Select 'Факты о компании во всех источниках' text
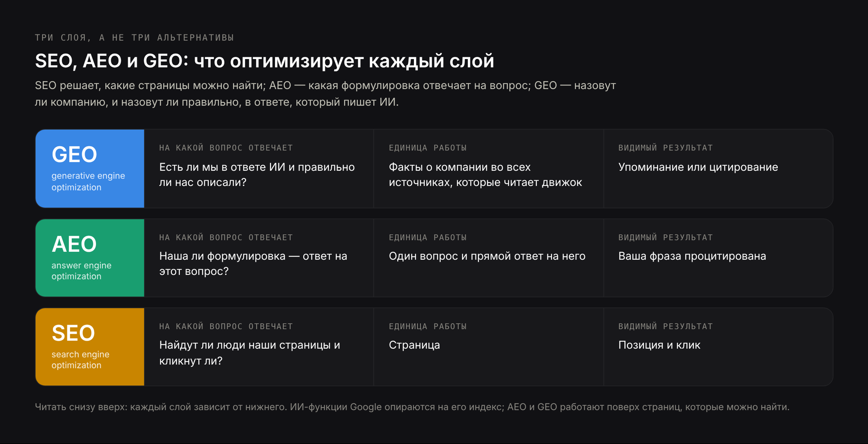868x444 pixels. [485, 174]
